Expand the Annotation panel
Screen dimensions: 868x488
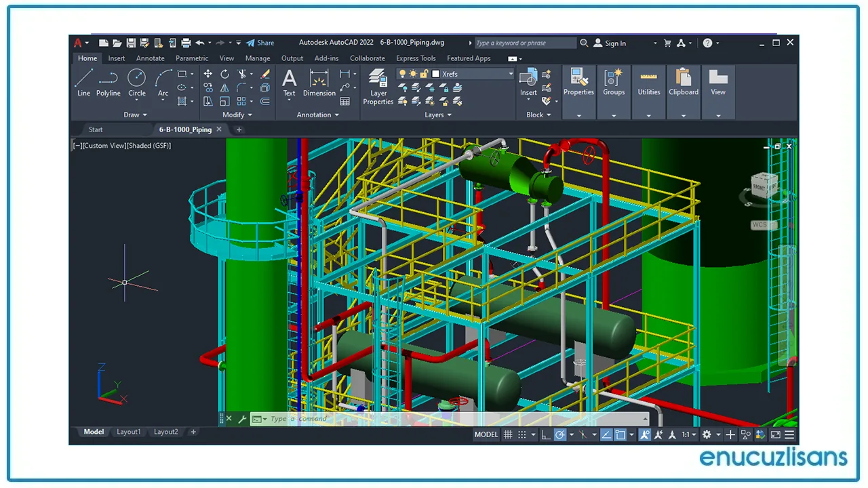point(318,115)
